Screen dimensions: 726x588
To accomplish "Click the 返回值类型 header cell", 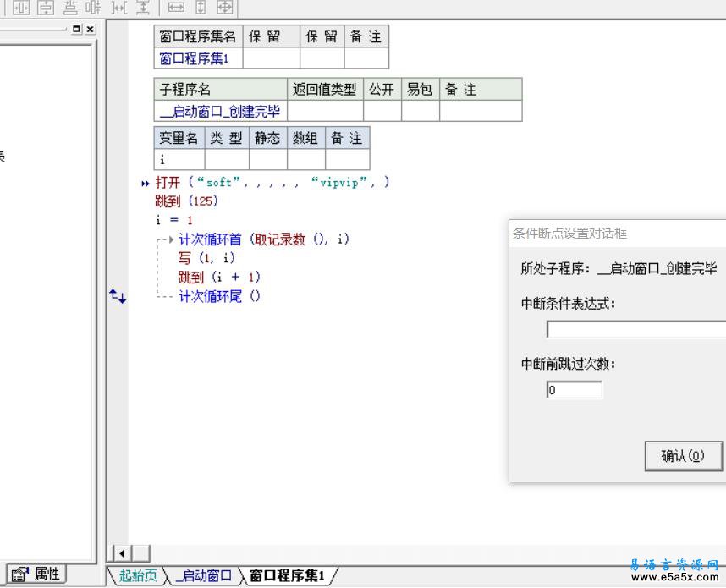I will coord(325,90).
